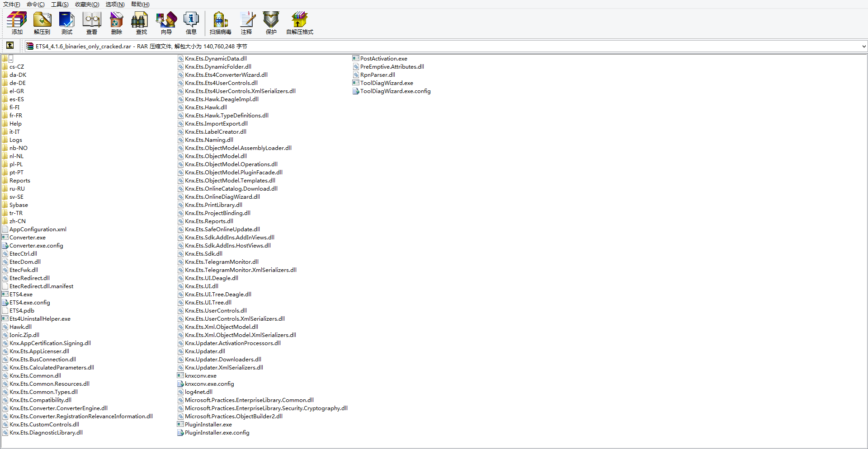Select PreEmptive.Attributes.dll file
This screenshot has width=868, height=449.
[x=388, y=67]
